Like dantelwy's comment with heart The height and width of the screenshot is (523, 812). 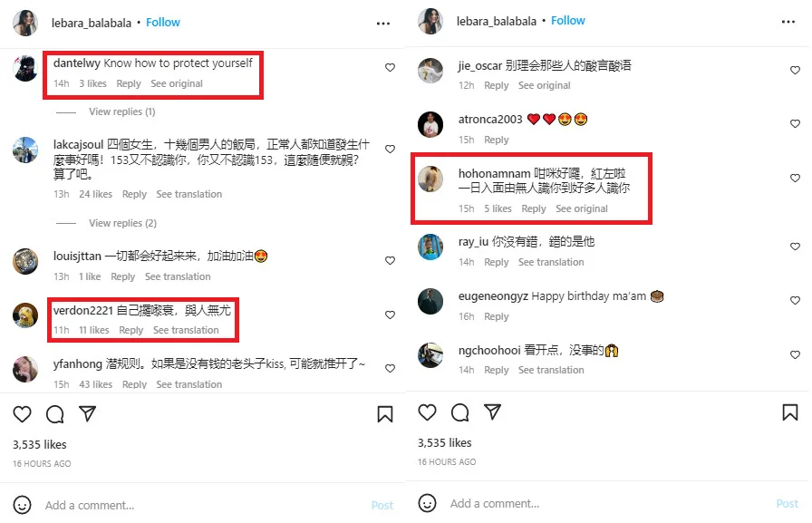coord(390,67)
